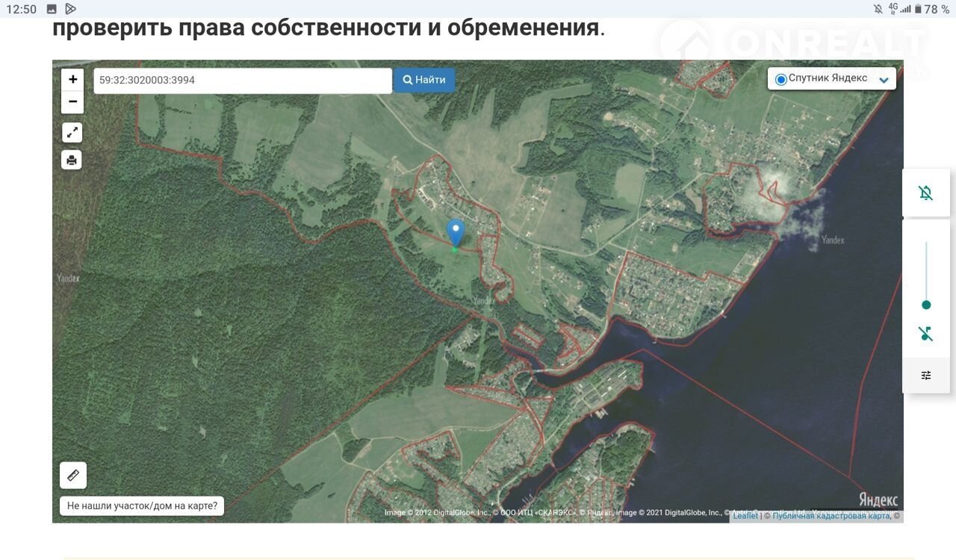This screenshot has width=956, height=560.
Task: Zoom in the map with plus button
Action: (72, 80)
